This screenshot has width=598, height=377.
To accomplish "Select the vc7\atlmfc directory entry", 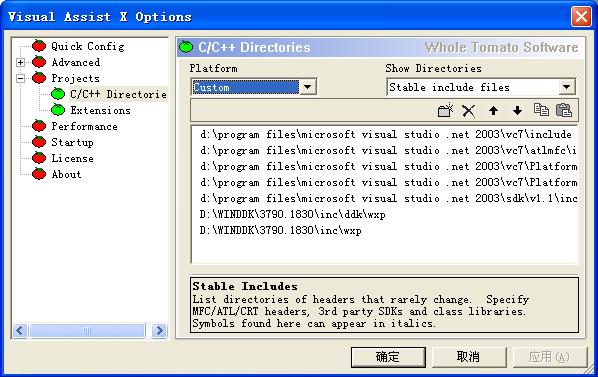I will (x=387, y=150).
